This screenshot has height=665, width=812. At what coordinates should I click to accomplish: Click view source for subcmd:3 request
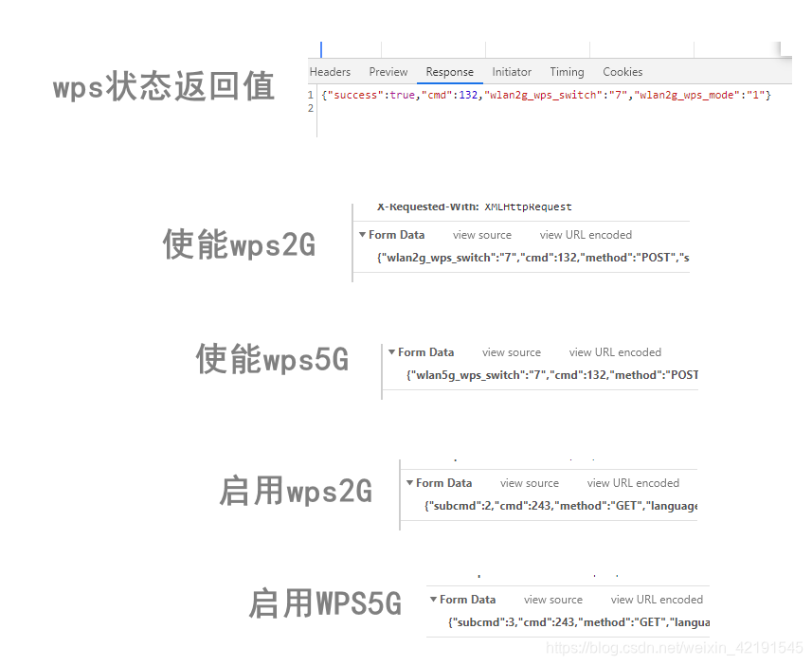coord(552,599)
